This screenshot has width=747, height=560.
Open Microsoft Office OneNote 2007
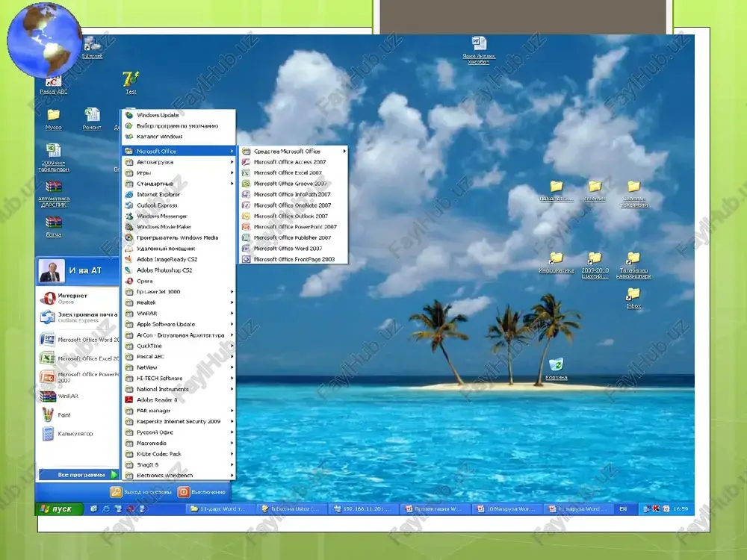pyautogui.click(x=293, y=205)
